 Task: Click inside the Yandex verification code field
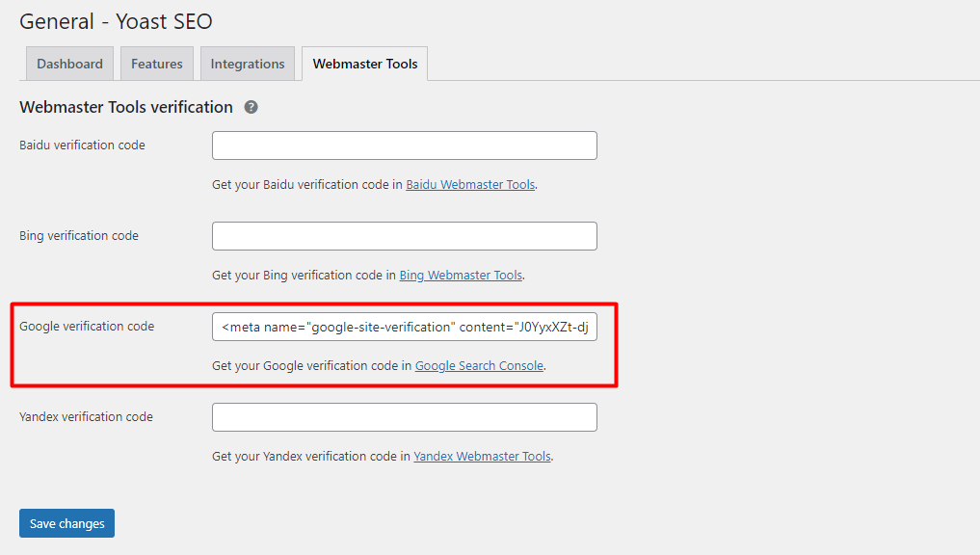coord(404,416)
